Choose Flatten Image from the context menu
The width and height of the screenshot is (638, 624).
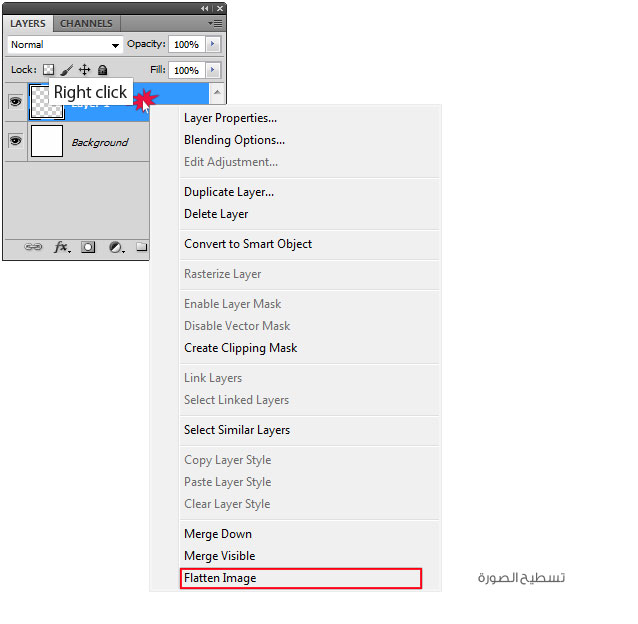click(x=220, y=578)
